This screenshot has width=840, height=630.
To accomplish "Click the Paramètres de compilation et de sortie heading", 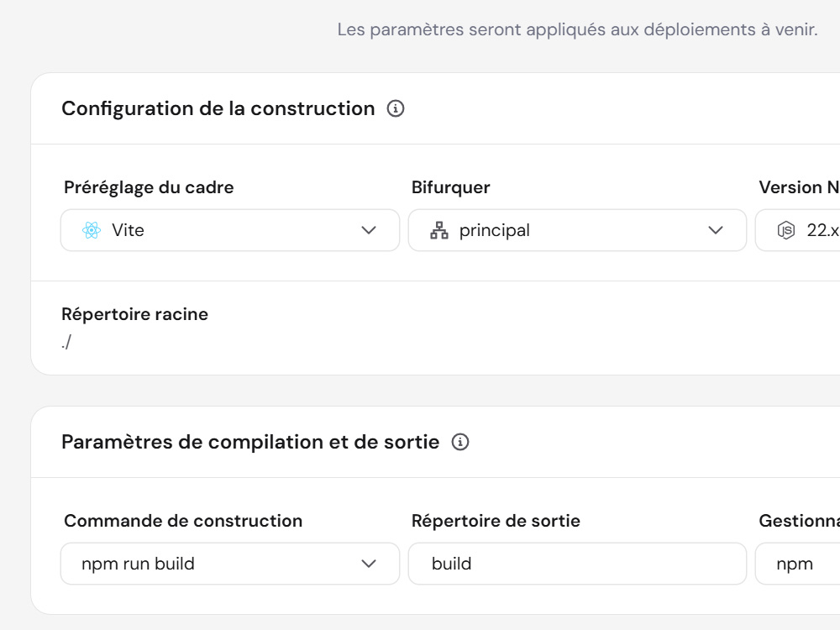I will (x=250, y=442).
